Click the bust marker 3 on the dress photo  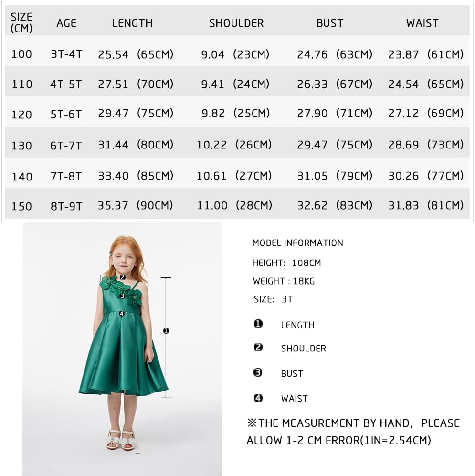pyautogui.click(x=122, y=296)
